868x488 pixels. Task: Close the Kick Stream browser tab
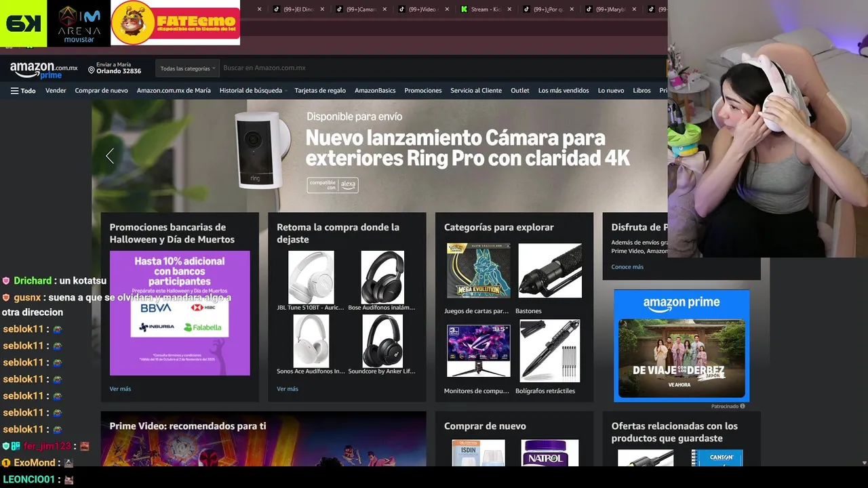coord(509,9)
